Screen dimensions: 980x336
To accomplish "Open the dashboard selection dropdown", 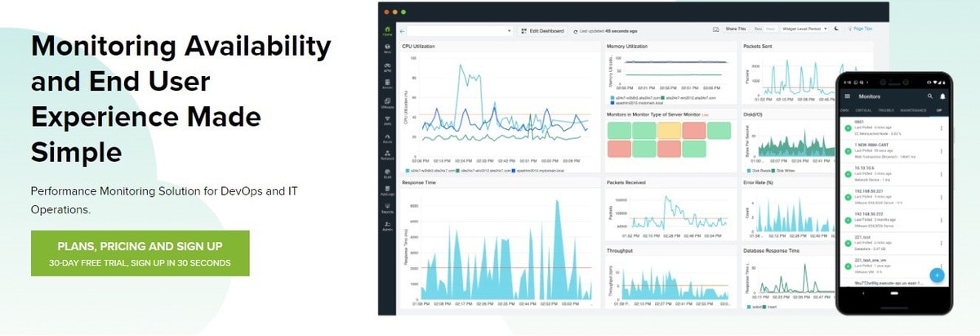I will coord(461,30).
